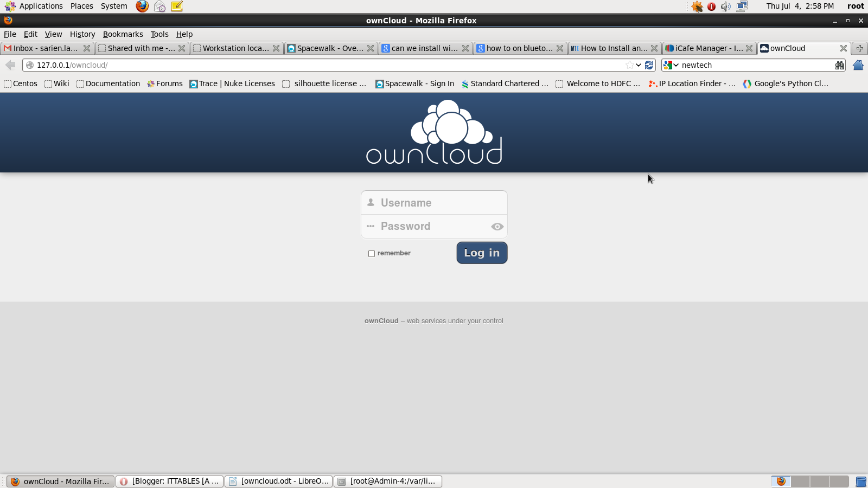The width and height of the screenshot is (868, 488).
Task: Click the Firefox icon in the menu bar
Action: (142, 6)
